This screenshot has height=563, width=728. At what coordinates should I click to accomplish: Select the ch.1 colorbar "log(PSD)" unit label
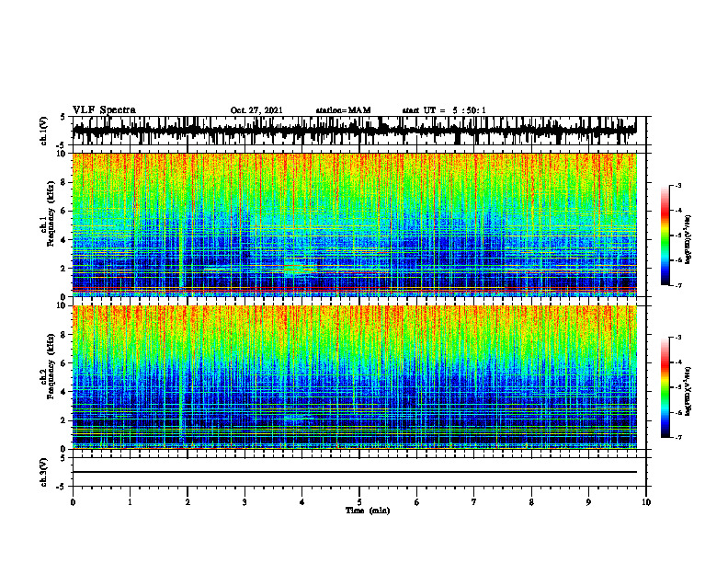(688, 240)
